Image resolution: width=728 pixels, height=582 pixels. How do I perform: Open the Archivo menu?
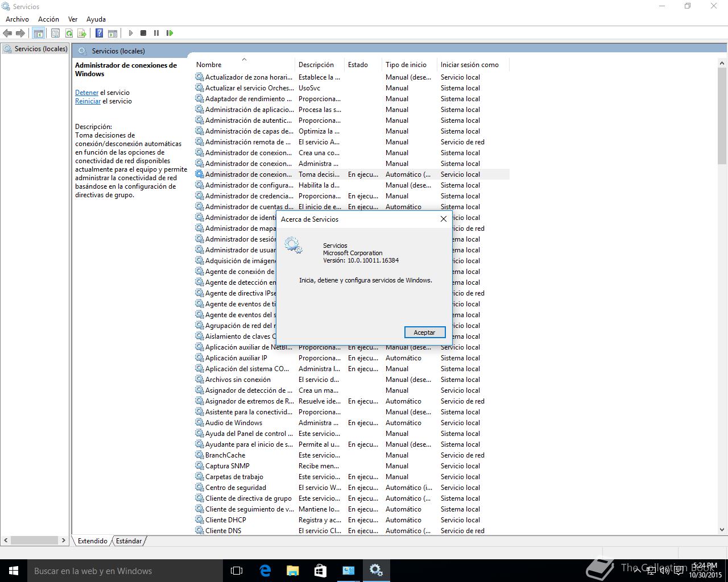17,19
